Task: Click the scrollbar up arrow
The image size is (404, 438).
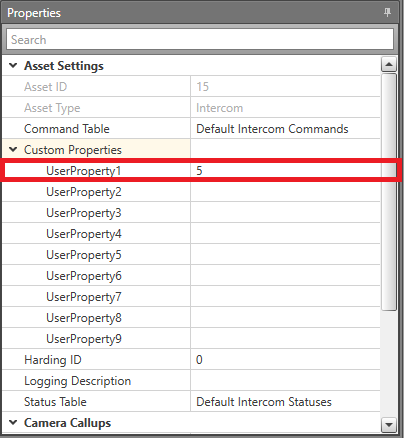Action: click(x=389, y=64)
